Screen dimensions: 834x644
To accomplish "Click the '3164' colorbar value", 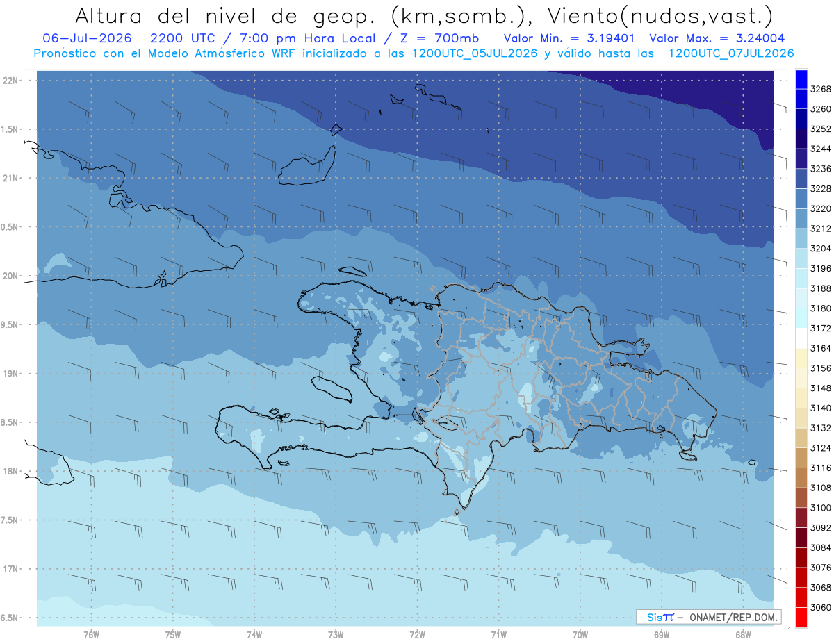I will point(821,348).
